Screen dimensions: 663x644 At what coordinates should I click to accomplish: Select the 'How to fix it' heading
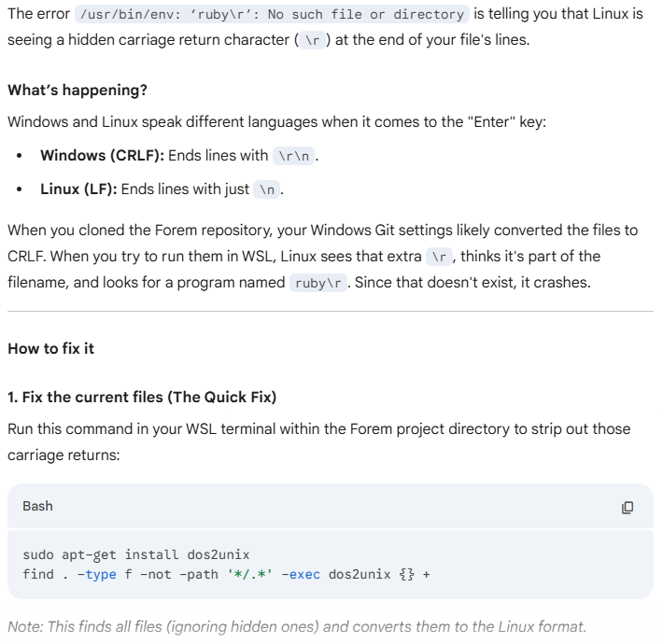pyautogui.click(x=50, y=349)
